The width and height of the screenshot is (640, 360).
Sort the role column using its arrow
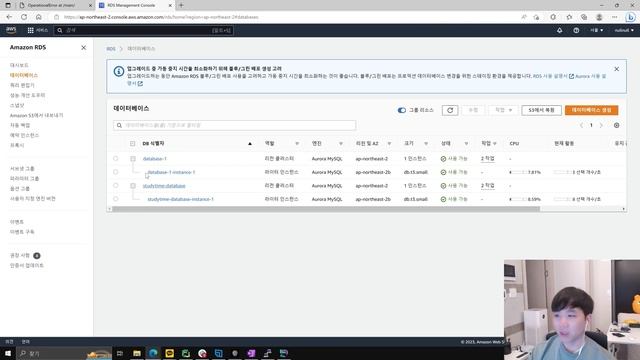[x=297, y=144]
